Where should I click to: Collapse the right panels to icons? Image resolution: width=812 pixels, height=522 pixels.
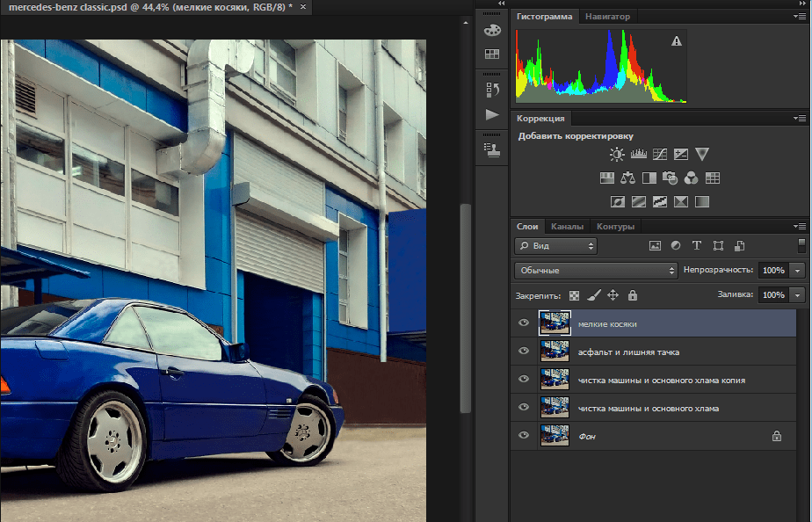802,4
